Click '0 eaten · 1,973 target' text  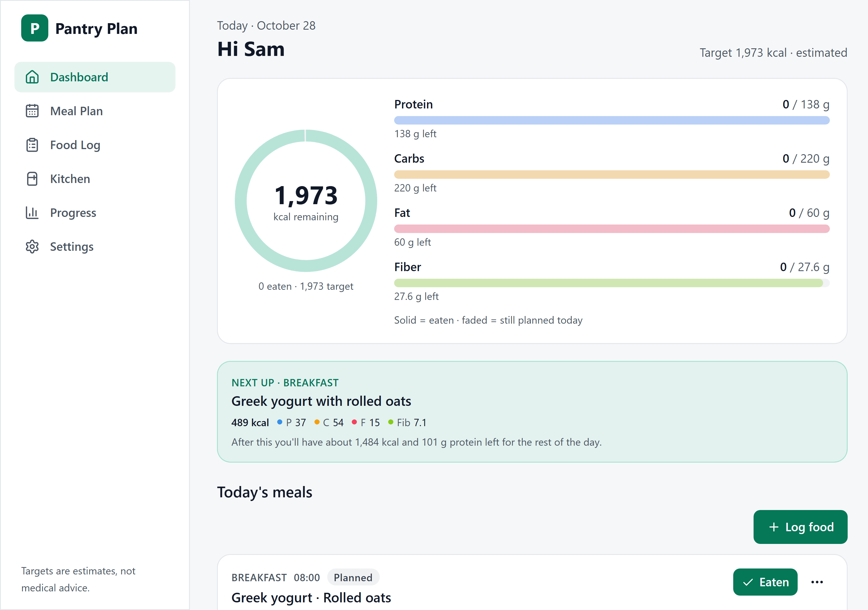306,286
